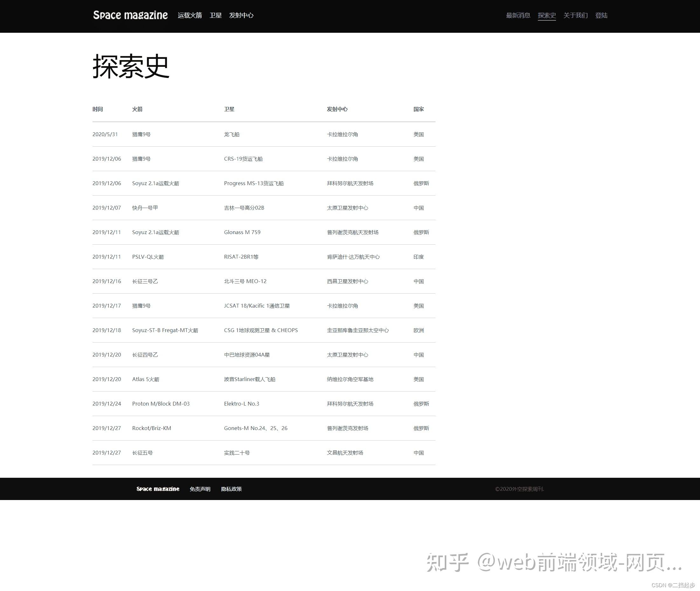Click the Glonass M 759 satellite cell
The image size is (700, 591).
pos(242,232)
